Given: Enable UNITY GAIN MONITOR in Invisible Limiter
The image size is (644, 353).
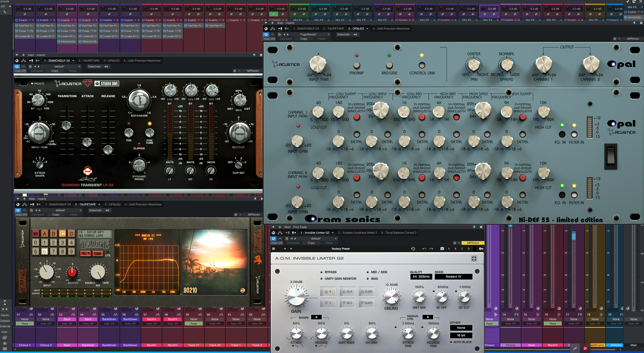Looking at the screenshot, I should pos(321,279).
